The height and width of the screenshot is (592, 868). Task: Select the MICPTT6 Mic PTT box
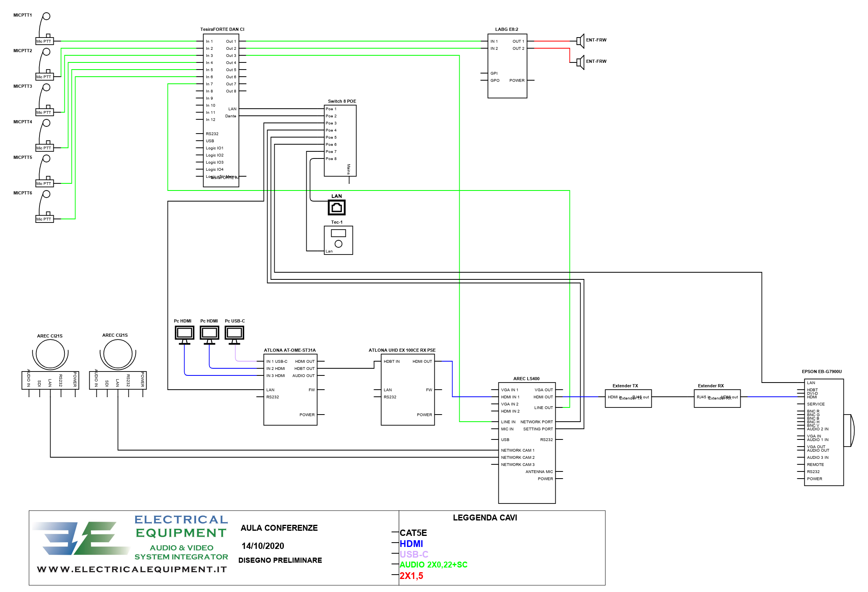coord(45,219)
